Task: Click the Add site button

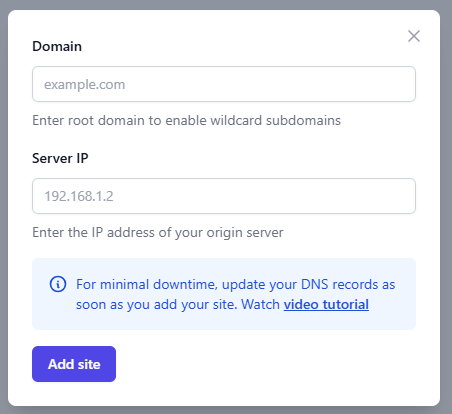Action: click(x=74, y=364)
